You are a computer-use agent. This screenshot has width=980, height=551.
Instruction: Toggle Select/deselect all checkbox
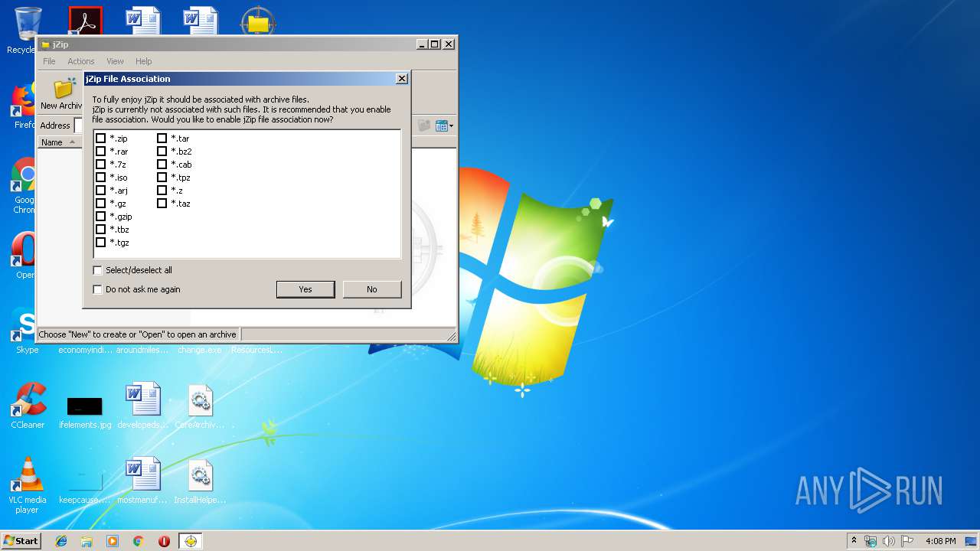click(x=97, y=270)
